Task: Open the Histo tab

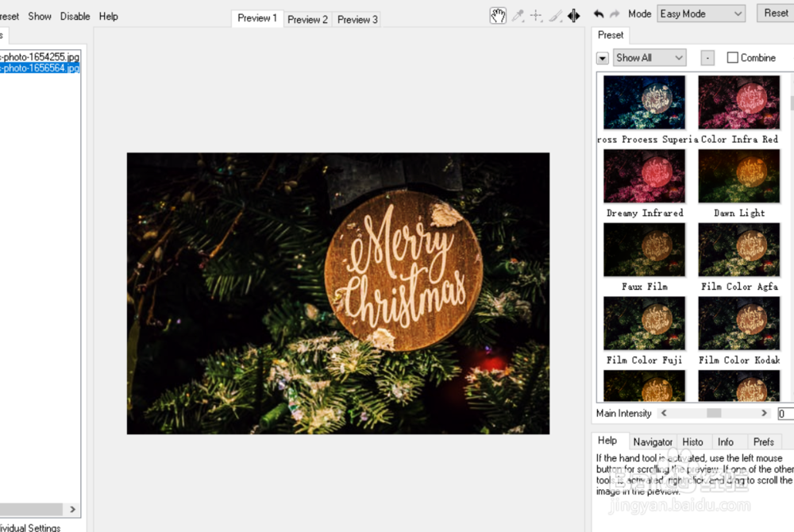Action: click(x=692, y=442)
